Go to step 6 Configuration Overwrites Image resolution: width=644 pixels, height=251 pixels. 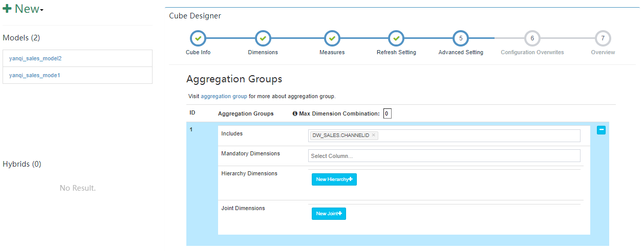[x=532, y=38]
